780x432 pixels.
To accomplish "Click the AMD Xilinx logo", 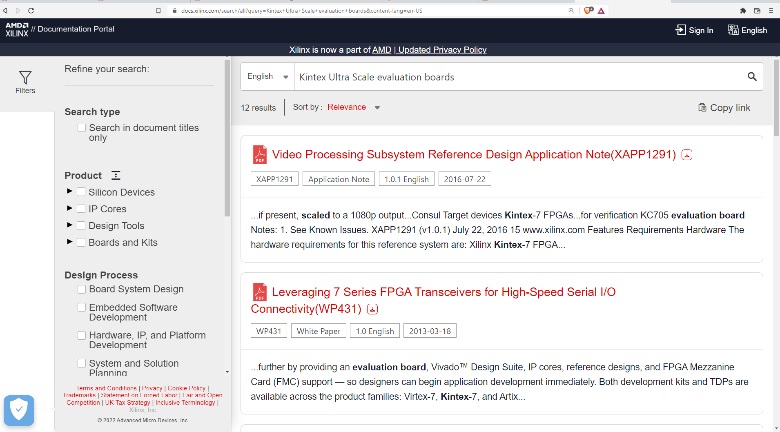I will pyautogui.click(x=16, y=29).
